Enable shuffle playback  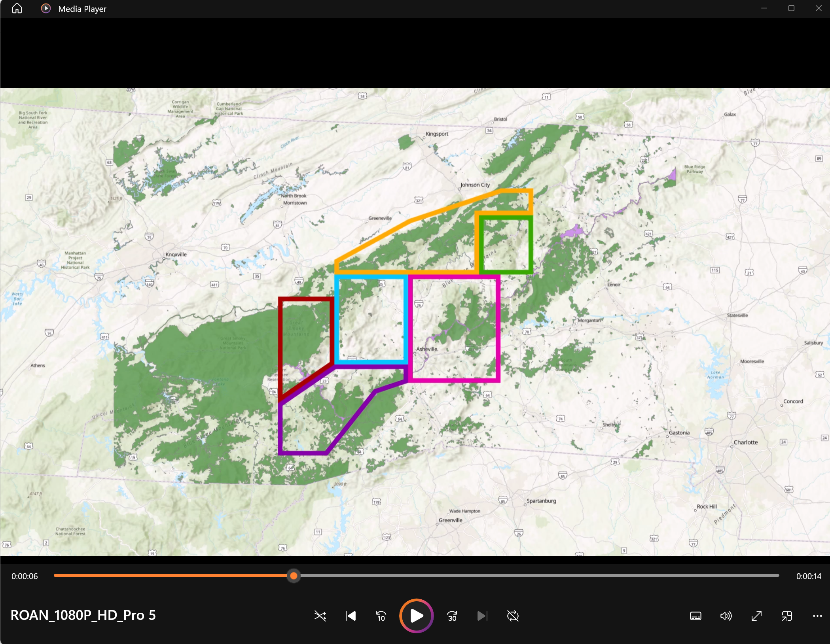tap(320, 616)
